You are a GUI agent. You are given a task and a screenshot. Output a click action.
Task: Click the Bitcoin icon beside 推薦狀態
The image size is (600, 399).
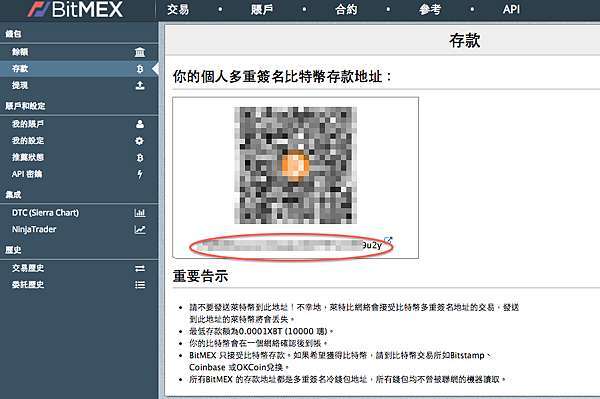click(140, 157)
